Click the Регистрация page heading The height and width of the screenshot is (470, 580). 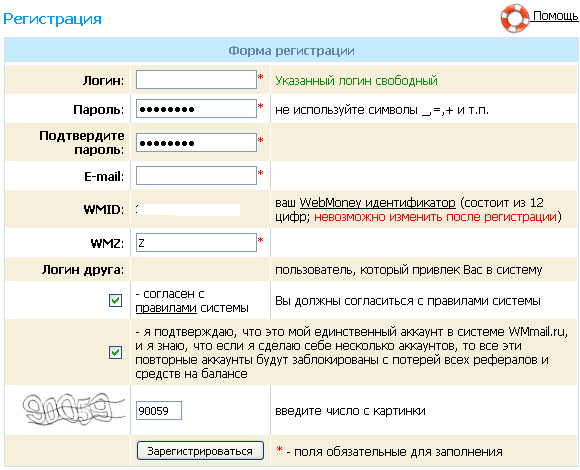52,19
